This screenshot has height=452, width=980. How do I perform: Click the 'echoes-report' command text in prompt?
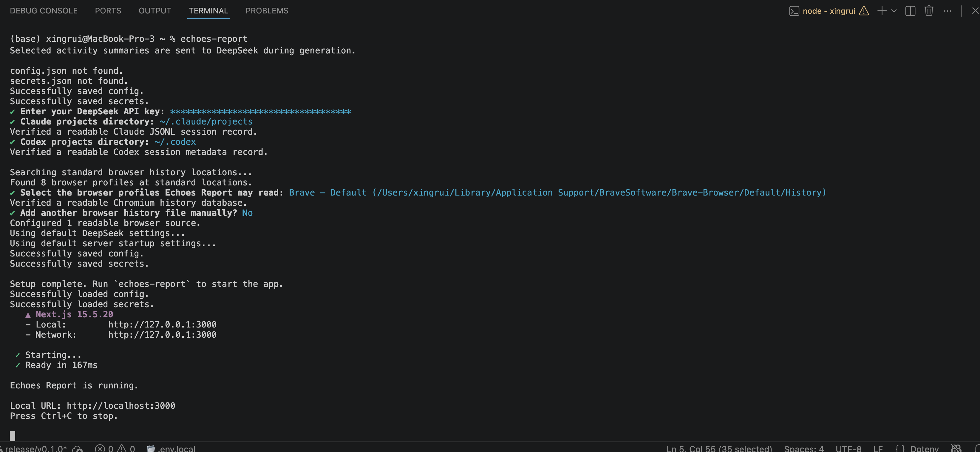click(x=214, y=39)
